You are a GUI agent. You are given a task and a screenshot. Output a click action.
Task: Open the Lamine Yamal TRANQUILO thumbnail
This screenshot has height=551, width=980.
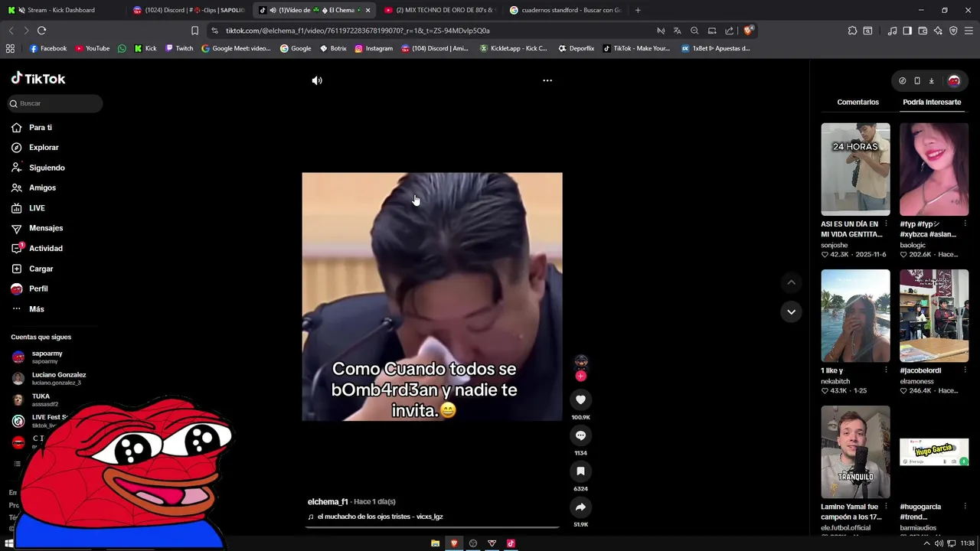pyautogui.click(x=855, y=452)
